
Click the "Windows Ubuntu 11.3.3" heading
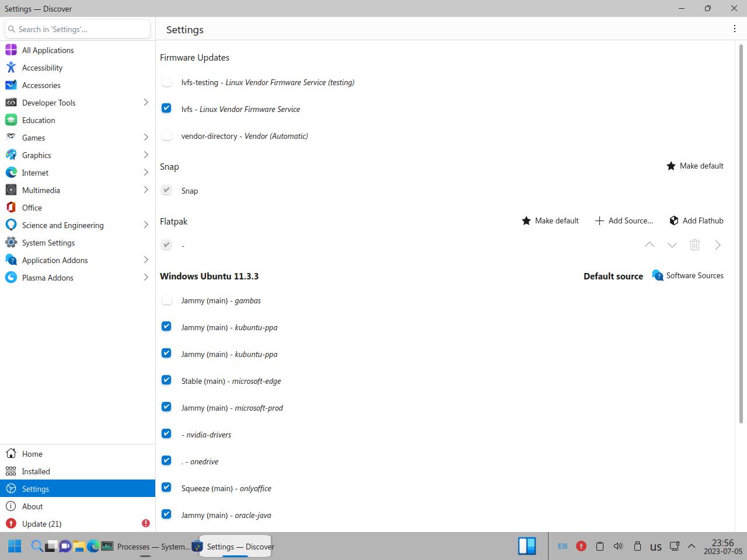[209, 276]
